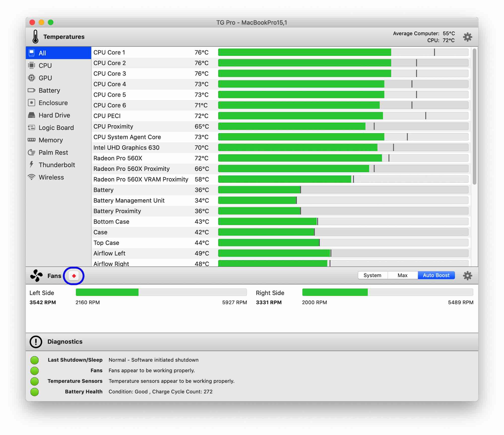Show Battery sensors in sidebar
This screenshot has height=435, width=504.
49,90
